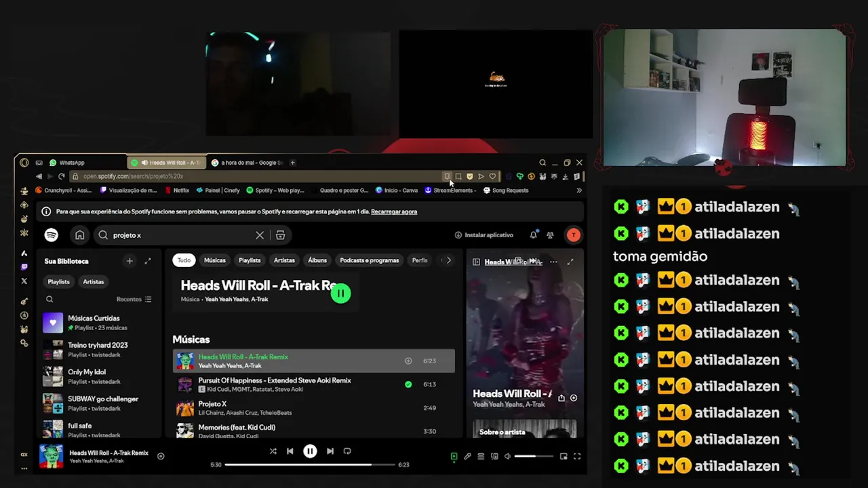Open a new browser tab

(x=292, y=163)
